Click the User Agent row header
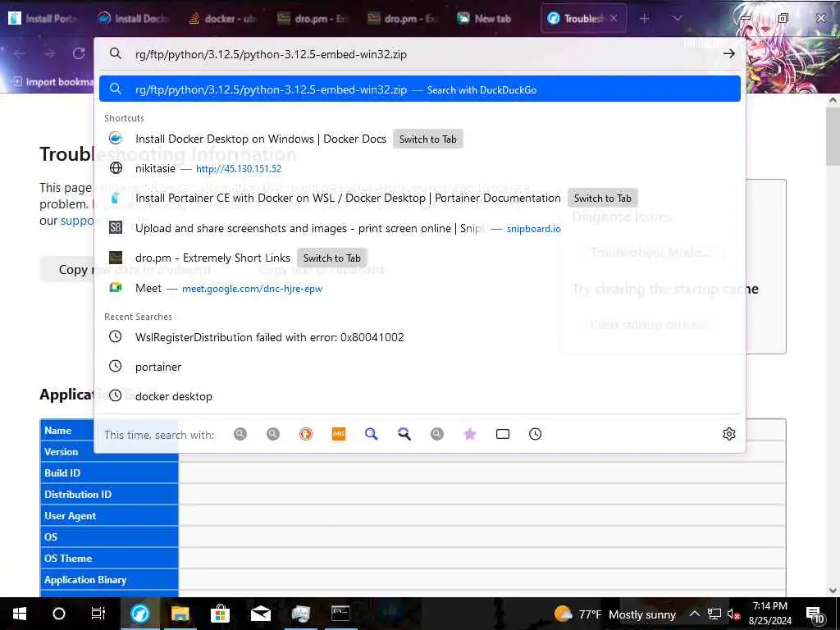Screen dimensions: 840x630 (109, 516)
